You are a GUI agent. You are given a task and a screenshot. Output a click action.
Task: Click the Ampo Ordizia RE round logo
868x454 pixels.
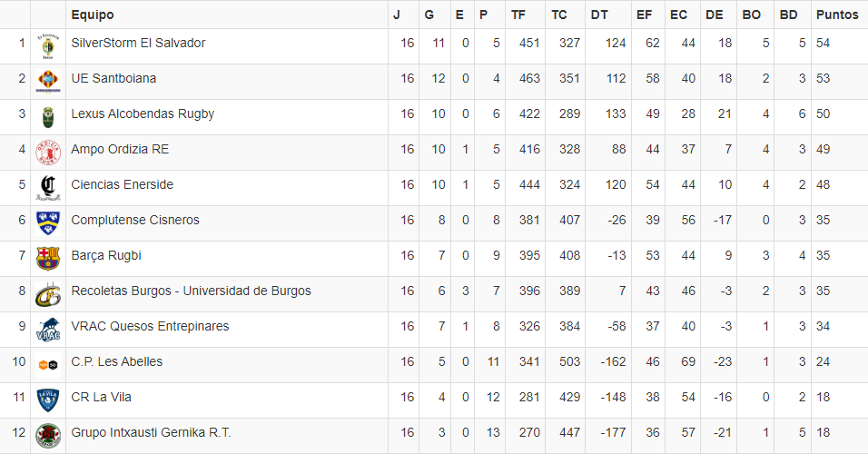point(47,151)
